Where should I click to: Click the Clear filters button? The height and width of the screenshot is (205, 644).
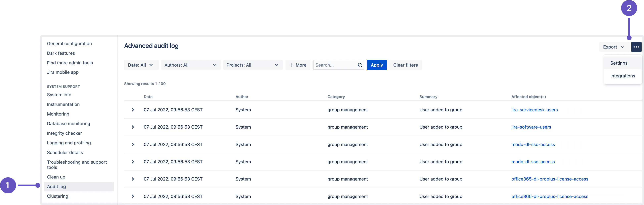pos(405,65)
